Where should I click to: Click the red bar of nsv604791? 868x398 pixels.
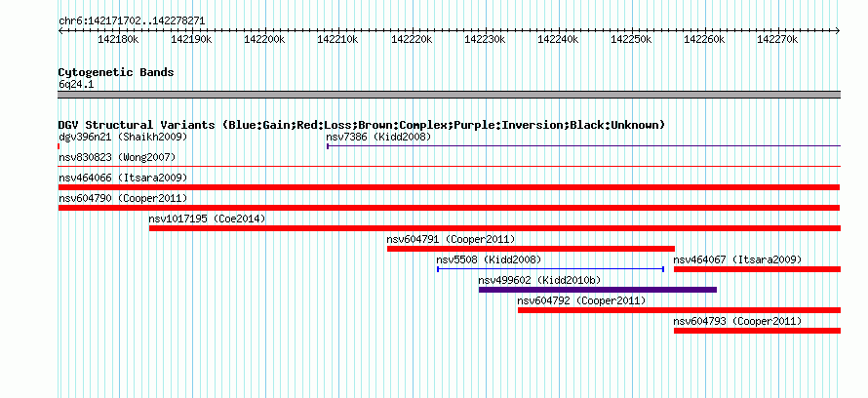click(x=531, y=249)
